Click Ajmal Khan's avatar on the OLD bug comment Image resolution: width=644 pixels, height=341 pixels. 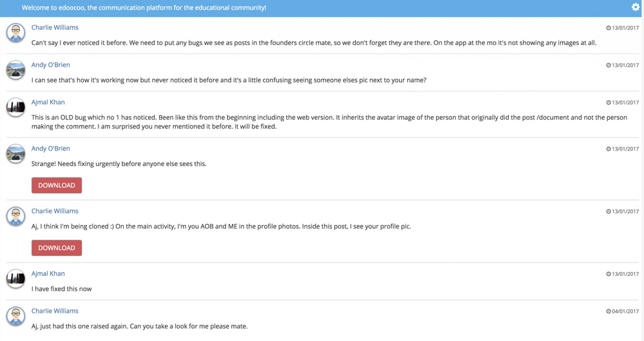(15, 107)
